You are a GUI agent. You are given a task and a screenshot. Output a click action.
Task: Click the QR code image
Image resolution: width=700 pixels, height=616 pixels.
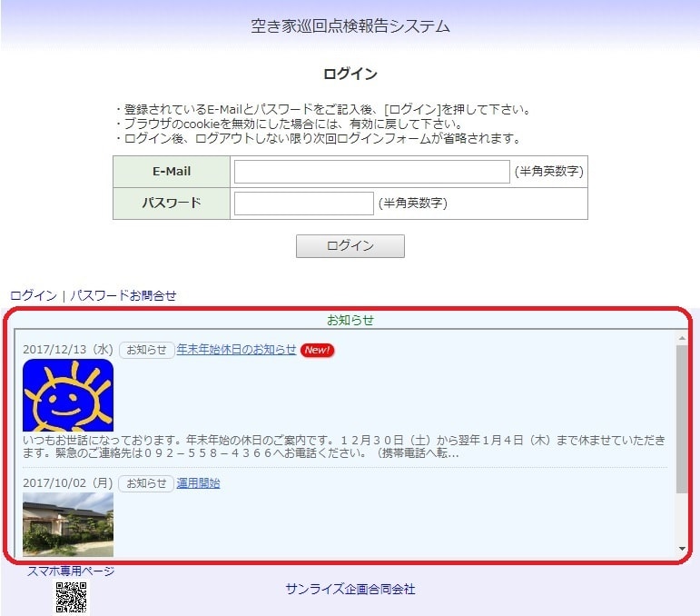72,598
